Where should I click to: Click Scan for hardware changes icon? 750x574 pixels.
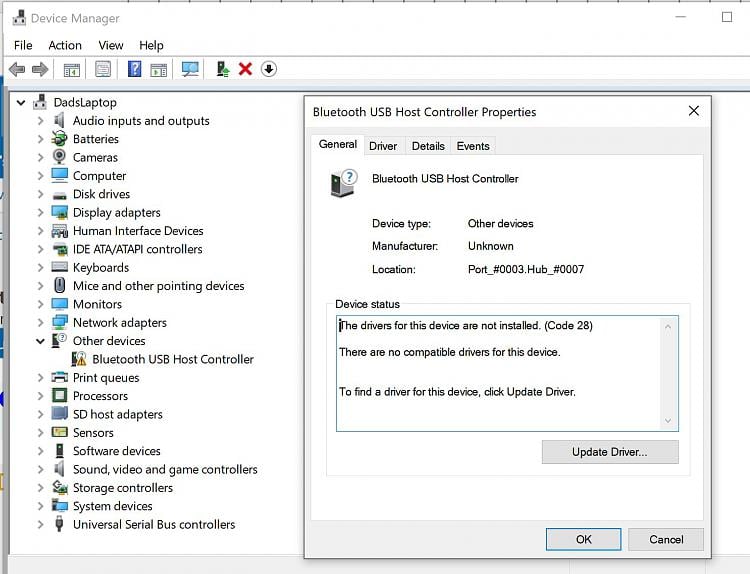pos(190,69)
